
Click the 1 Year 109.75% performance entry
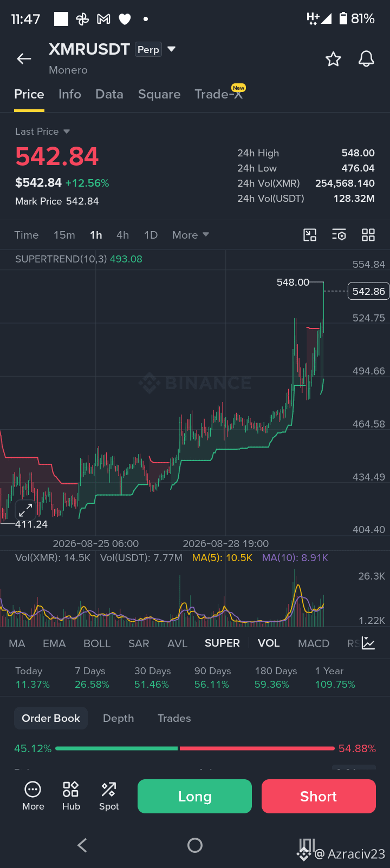pos(335,678)
